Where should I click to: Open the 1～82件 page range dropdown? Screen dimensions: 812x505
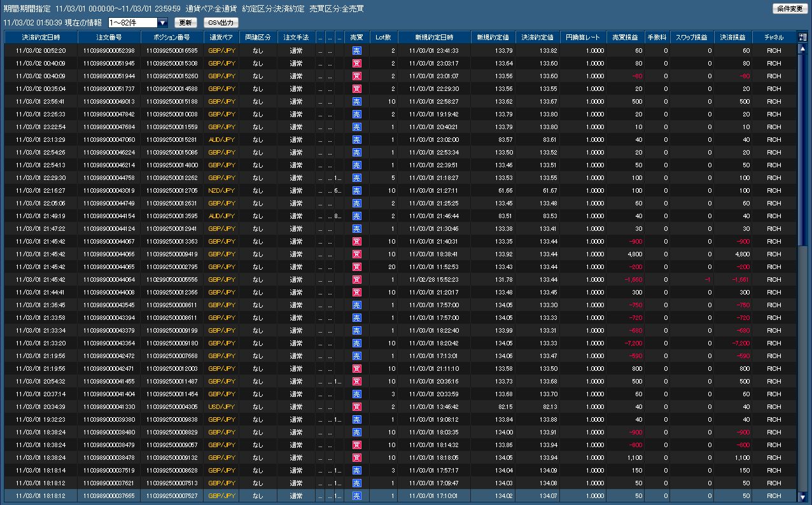coord(138,23)
